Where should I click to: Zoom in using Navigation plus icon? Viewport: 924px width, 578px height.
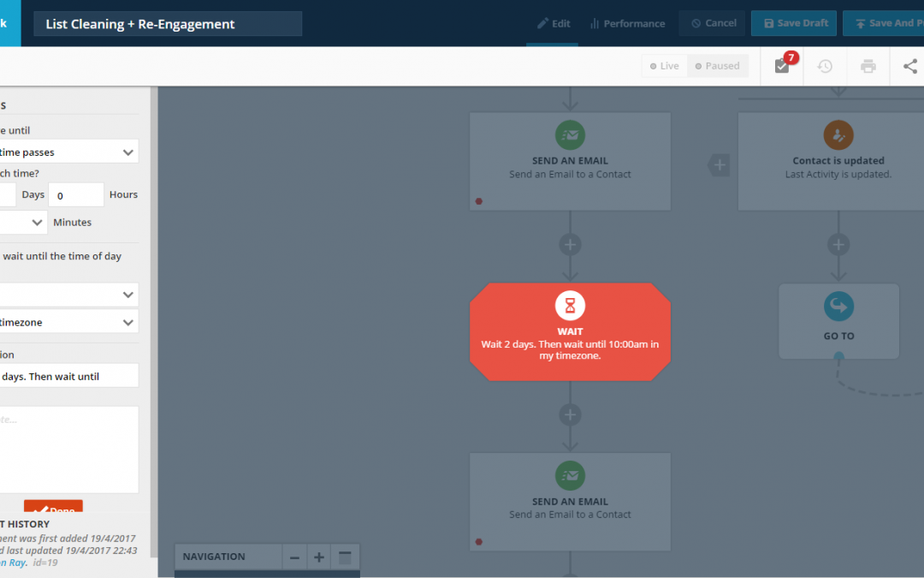click(x=319, y=557)
